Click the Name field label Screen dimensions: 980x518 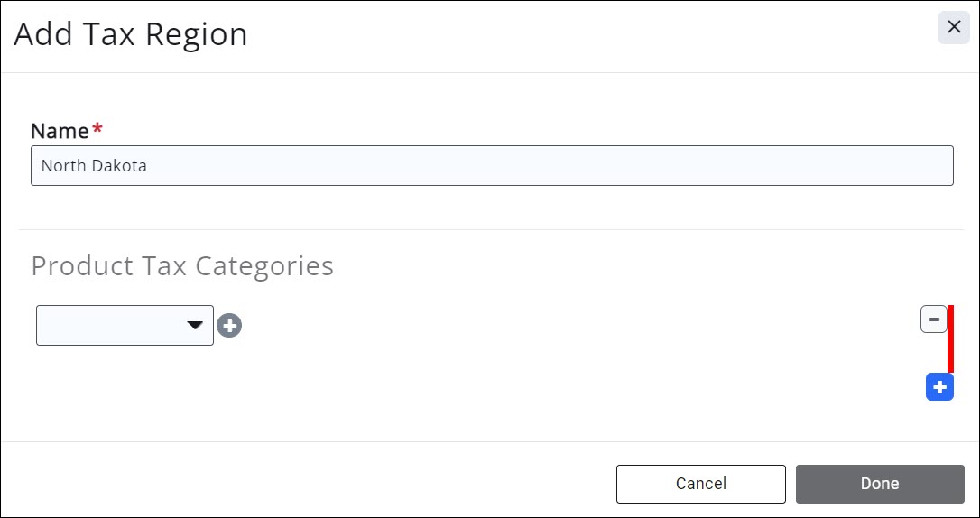click(x=60, y=131)
